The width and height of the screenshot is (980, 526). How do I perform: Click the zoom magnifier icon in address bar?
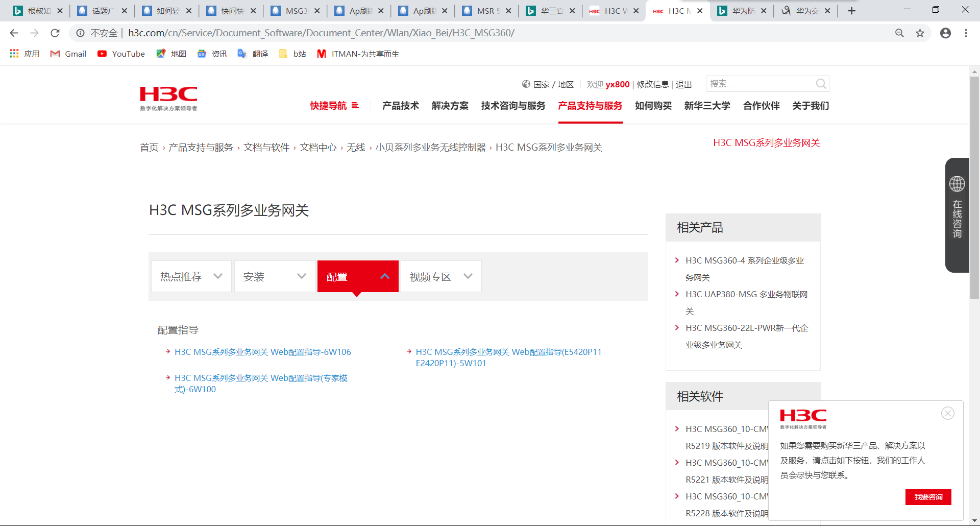click(x=899, y=33)
